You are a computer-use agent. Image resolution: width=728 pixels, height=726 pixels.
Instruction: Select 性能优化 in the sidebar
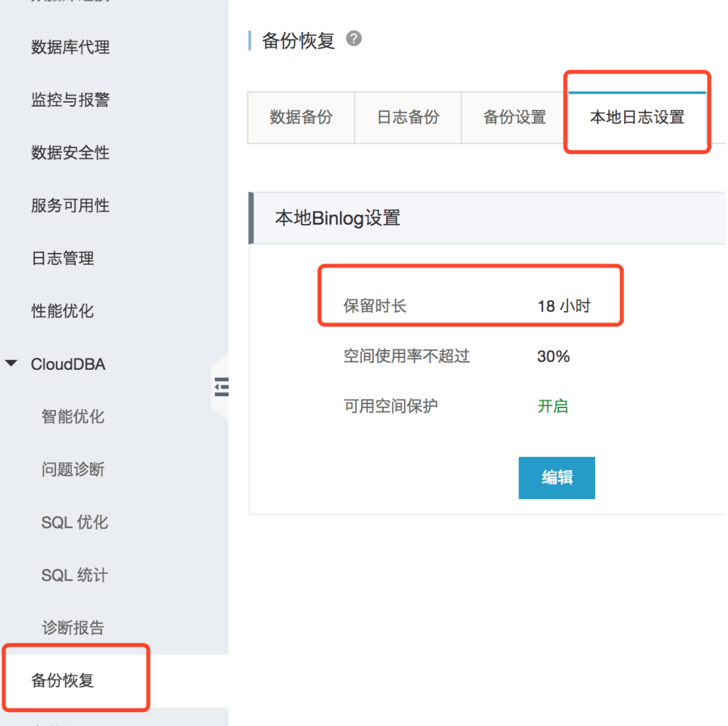(x=63, y=311)
